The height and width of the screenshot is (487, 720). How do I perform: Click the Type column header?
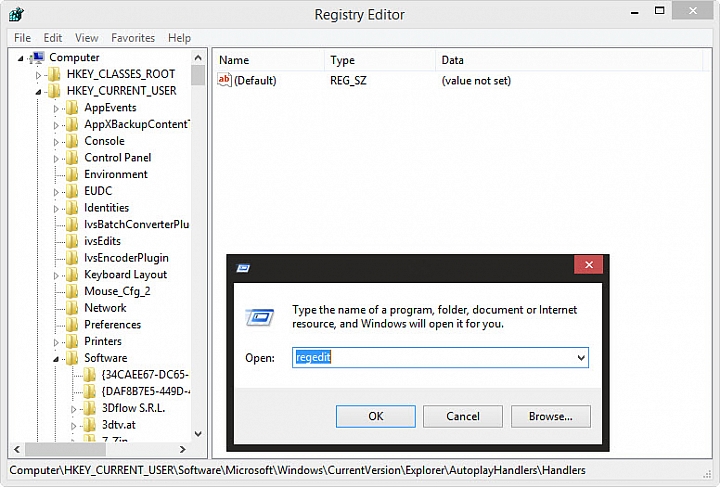380,60
